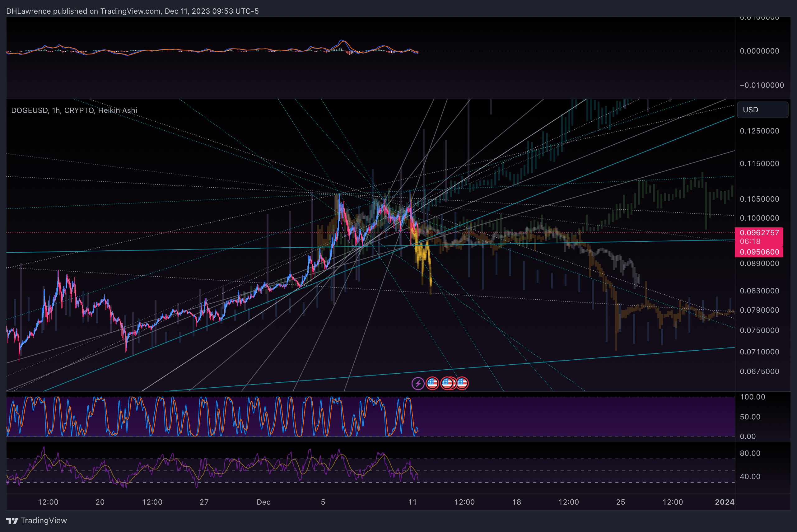Click the DHLawrence published header text
The height and width of the screenshot is (532, 797).
coord(132,11)
